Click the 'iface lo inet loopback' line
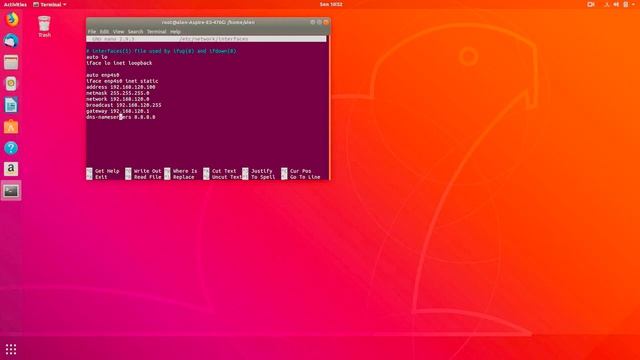Image resolution: width=640 pixels, height=360 pixels. coord(119,63)
